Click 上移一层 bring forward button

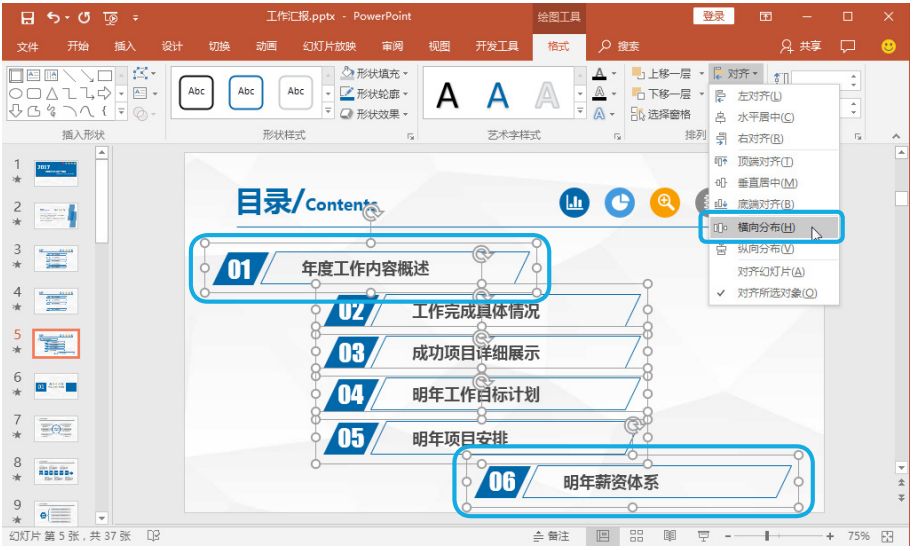662,73
